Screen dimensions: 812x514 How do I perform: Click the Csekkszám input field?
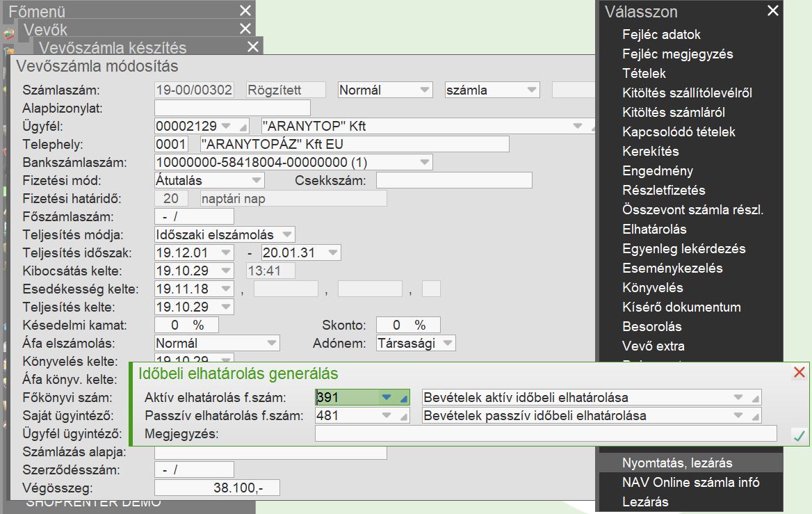click(453, 180)
